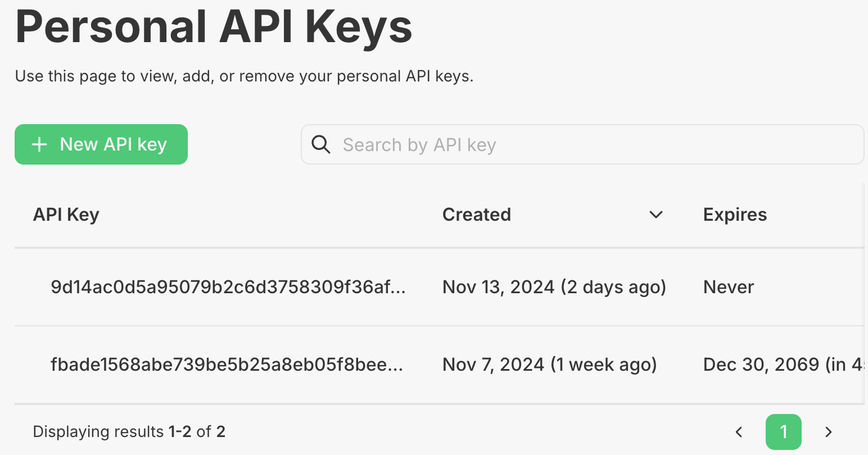Click the Nov 13, 2024 created date
868x455 pixels.
click(x=554, y=287)
